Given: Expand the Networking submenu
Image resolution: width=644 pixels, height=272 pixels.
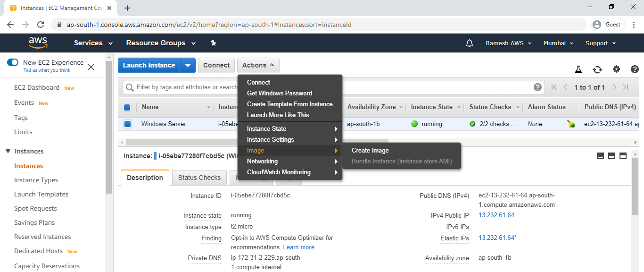Looking at the screenshot, I should click(289, 161).
